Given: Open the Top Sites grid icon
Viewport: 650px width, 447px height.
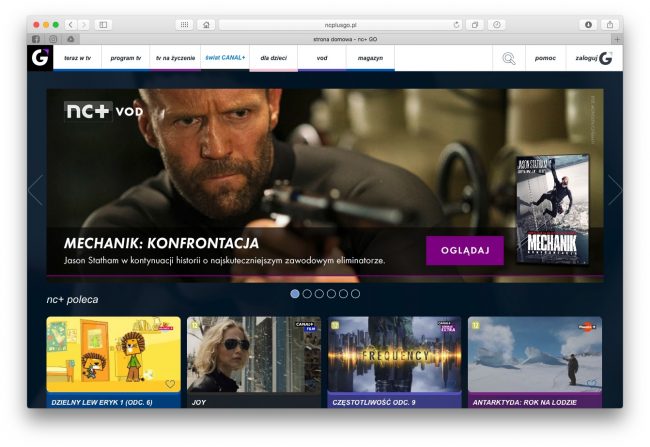Looking at the screenshot, I should click(x=185, y=25).
